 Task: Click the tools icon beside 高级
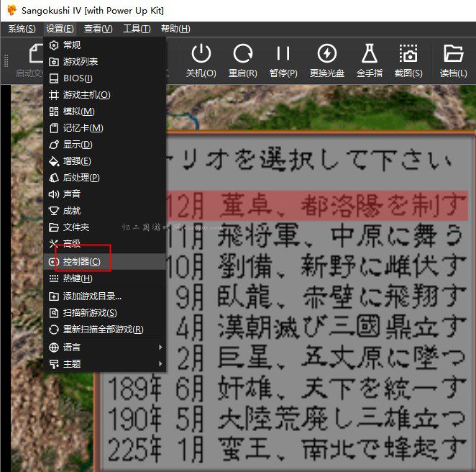tap(54, 244)
